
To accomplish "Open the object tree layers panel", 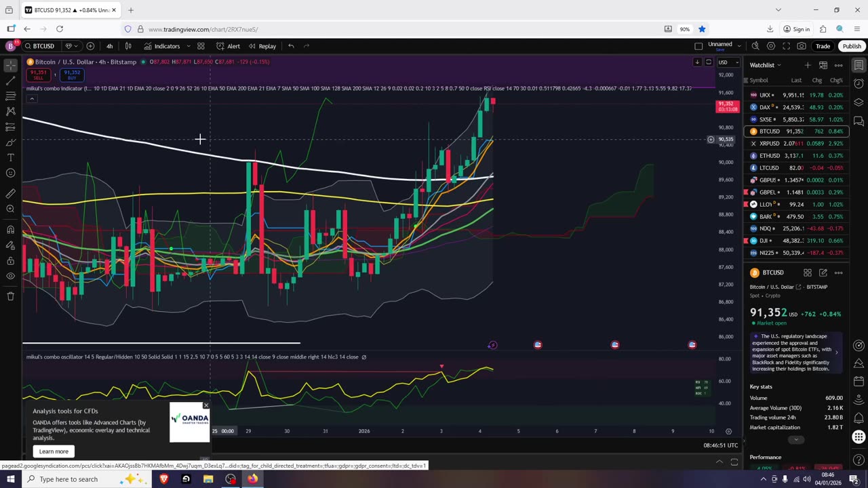I will [859, 102].
